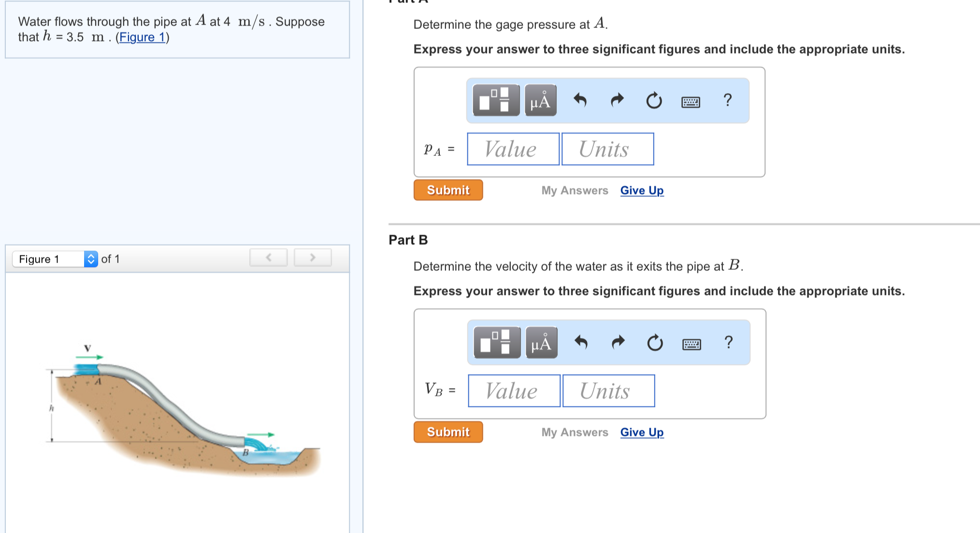The image size is (980, 533).
Task: Open templates tool in Part B toolbar
Action: point(497,342)
